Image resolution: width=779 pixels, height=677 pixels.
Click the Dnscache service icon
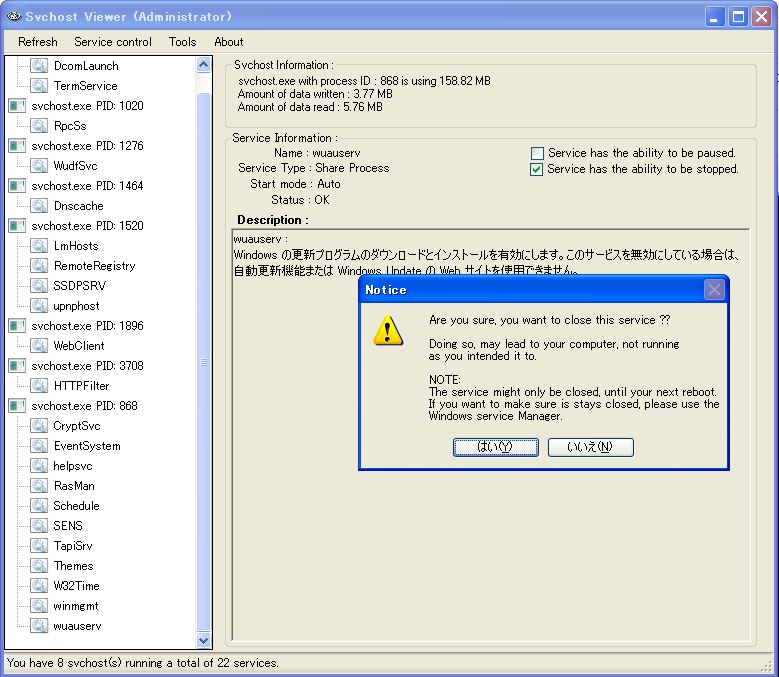tap(39, 206)
